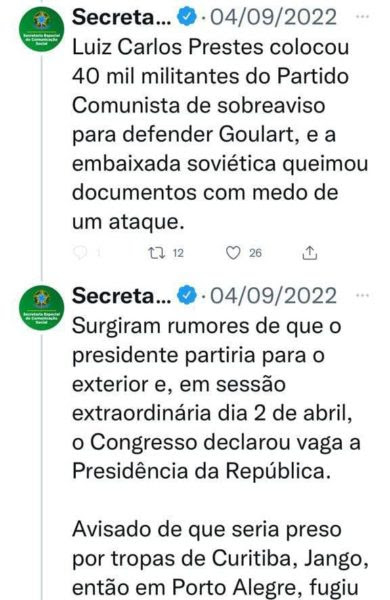View the retweet count of 12
Viewport: 390px width, 600px height.
178,253
